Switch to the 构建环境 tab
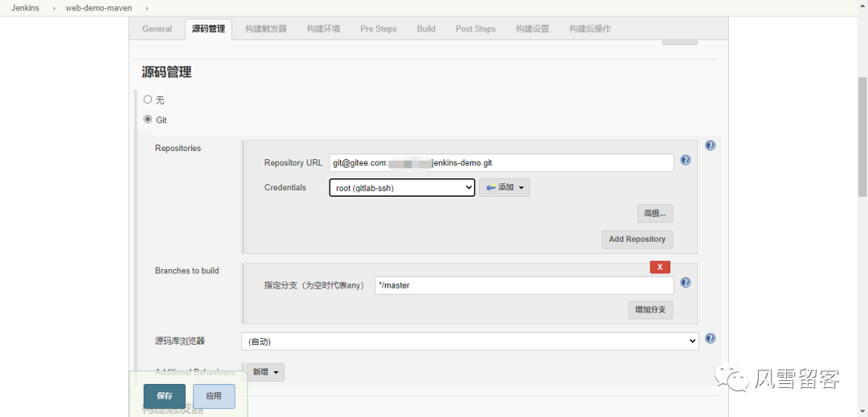The height and width of the screenshot is (417, 868). tap(323, 29)
